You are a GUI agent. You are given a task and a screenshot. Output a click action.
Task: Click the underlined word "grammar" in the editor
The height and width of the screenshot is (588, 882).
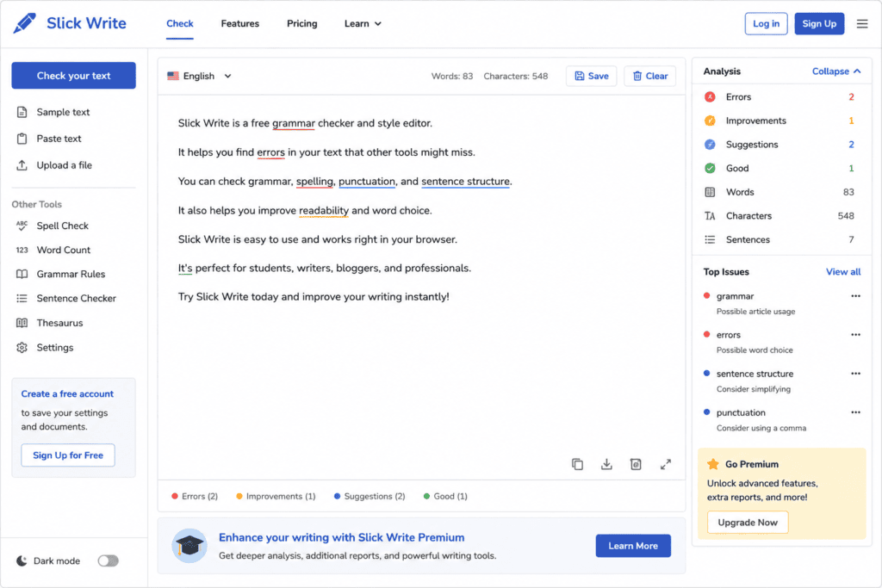tap(293, 123)
